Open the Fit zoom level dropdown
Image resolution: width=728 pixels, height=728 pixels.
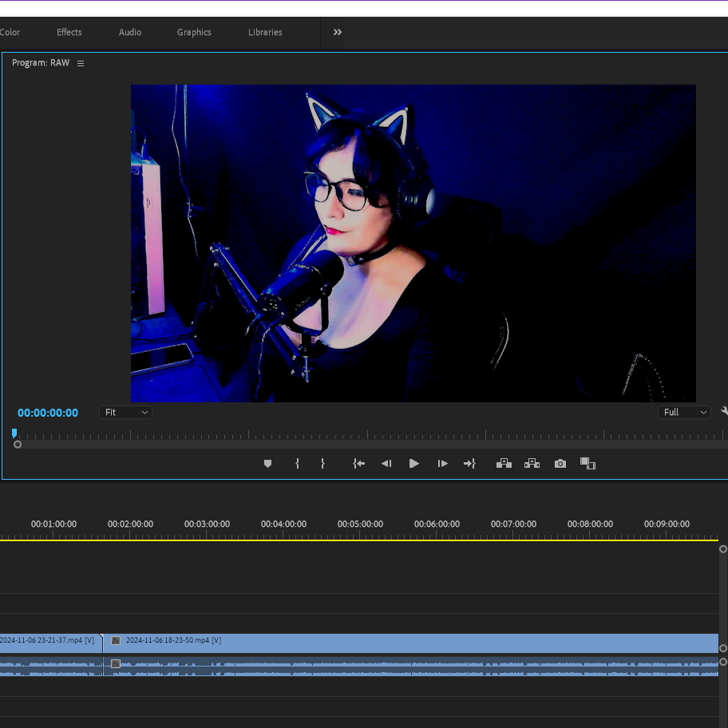pyautogui.click(x=126, y=413)
